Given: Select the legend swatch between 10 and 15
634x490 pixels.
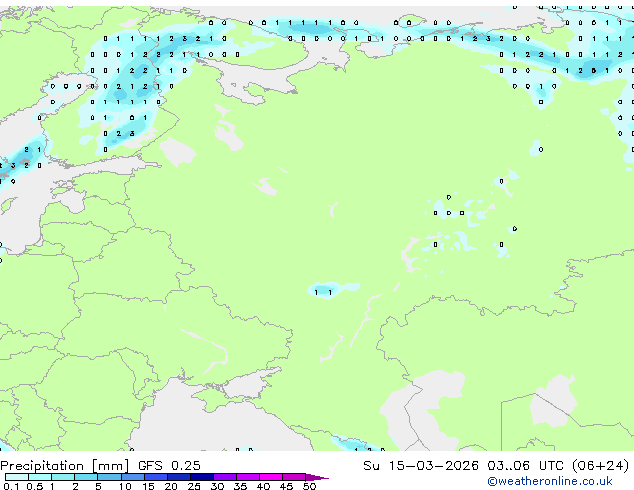Looking at the screenshot, I should click(x=132, y=477).
